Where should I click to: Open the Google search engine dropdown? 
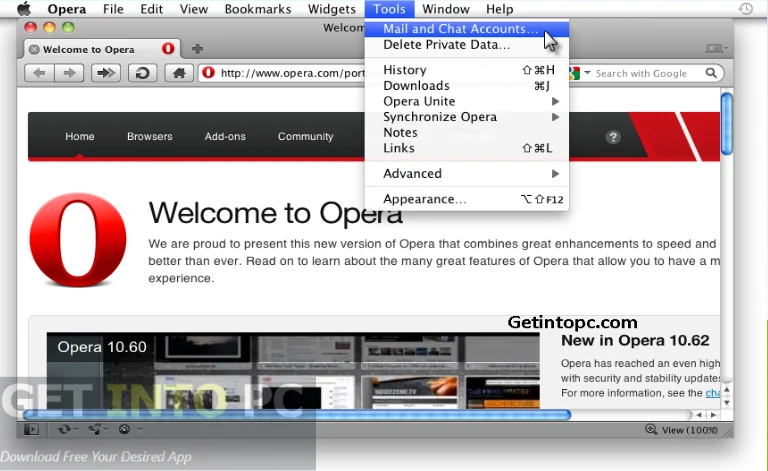click(587, 73)
